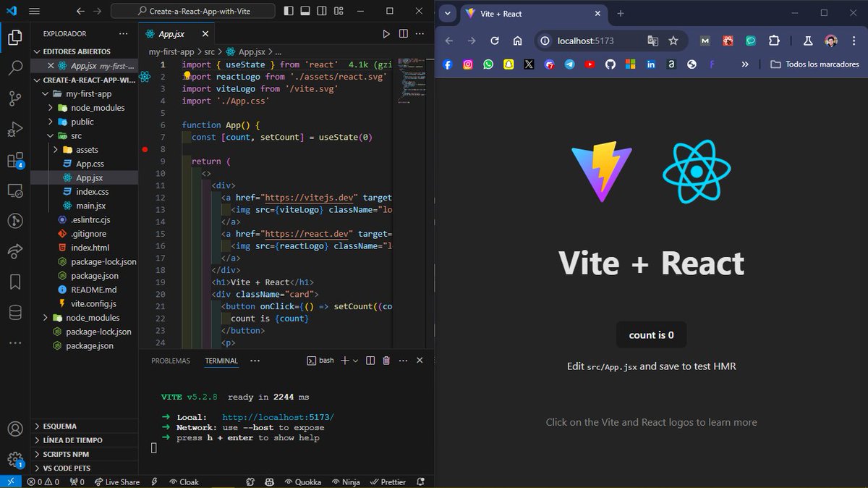Open the LinkedIn bookmark in bookmarks bar
Image resolution: width=868 pixels, height=488 pixels.
[651, 64]
